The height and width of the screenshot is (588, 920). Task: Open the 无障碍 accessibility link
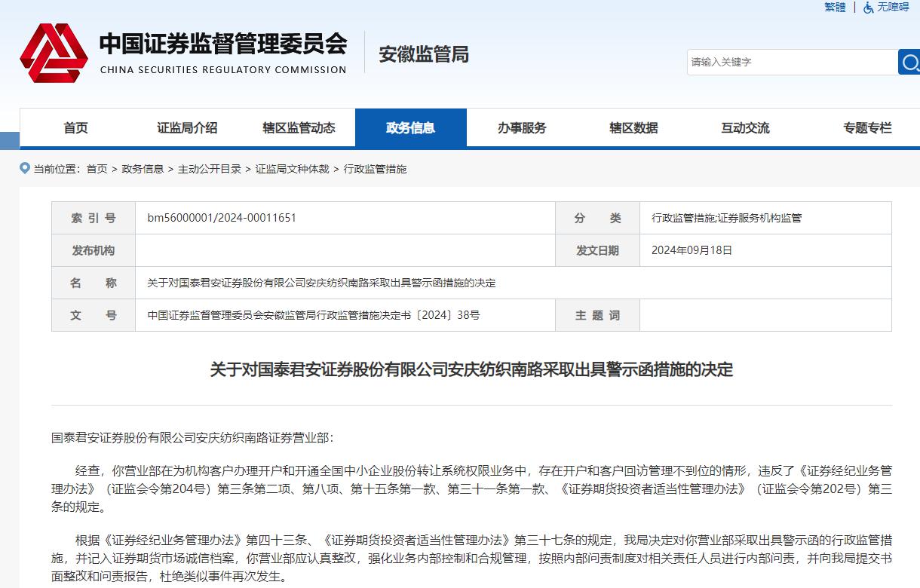pos(893,8)
